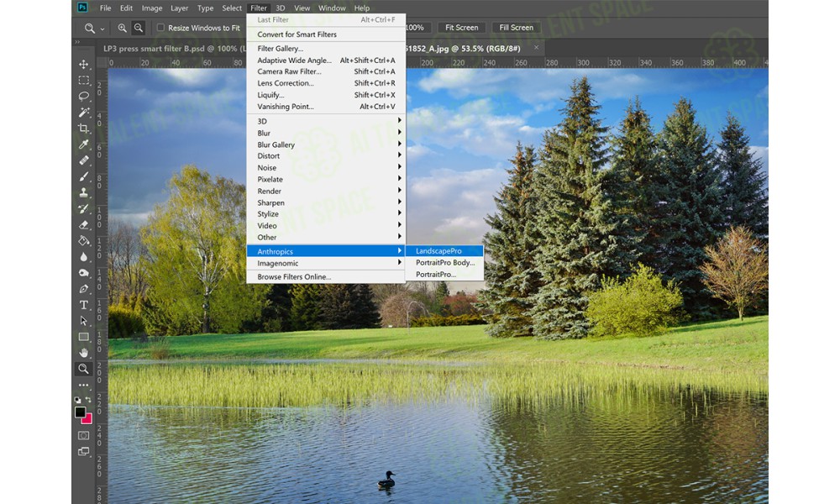Image resolution: width=840 pixels, height=504 pixels.
Task: Expand the Distort submenu
Action: [x=326, y=156]
